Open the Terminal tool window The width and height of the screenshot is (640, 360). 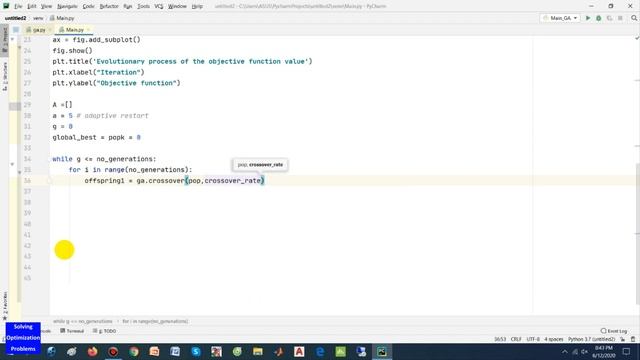pos(72,331)
